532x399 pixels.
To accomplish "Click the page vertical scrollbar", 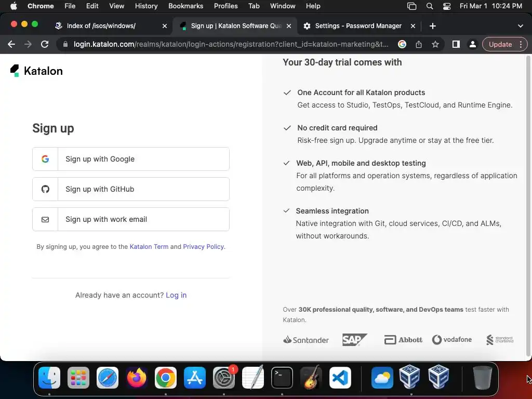I will (x=528, y=205).
